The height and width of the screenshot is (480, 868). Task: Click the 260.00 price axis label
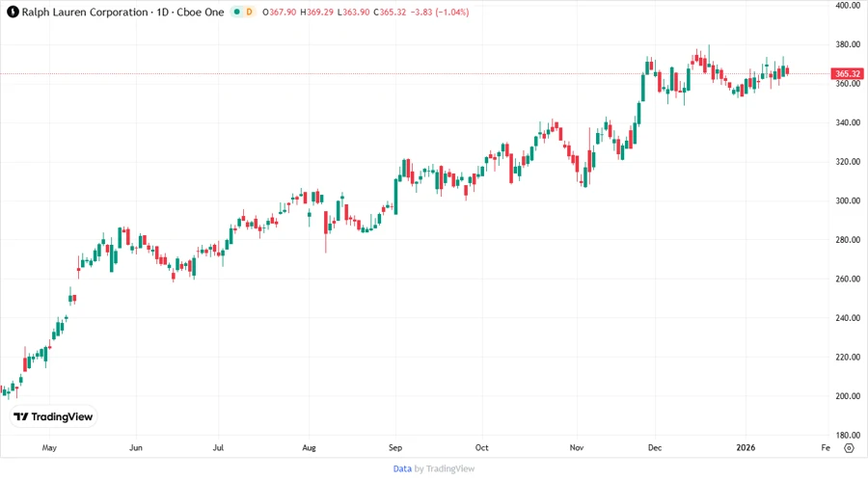[x=848, y=279]
